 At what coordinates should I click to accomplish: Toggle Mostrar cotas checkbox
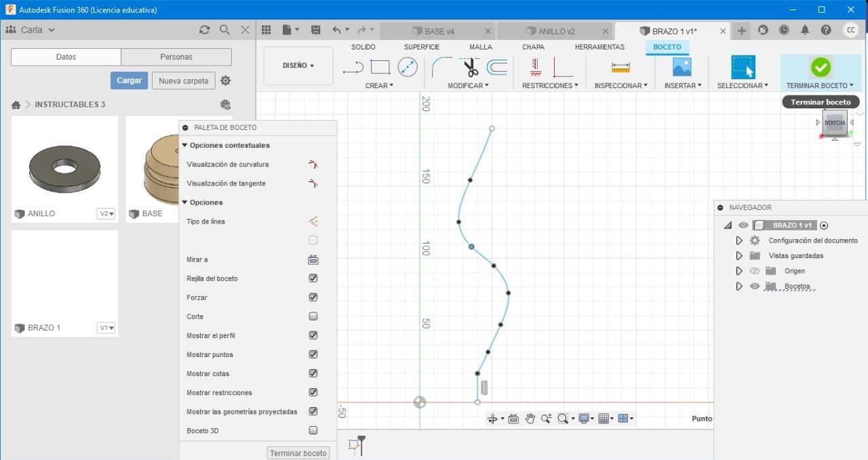(313, 373)
